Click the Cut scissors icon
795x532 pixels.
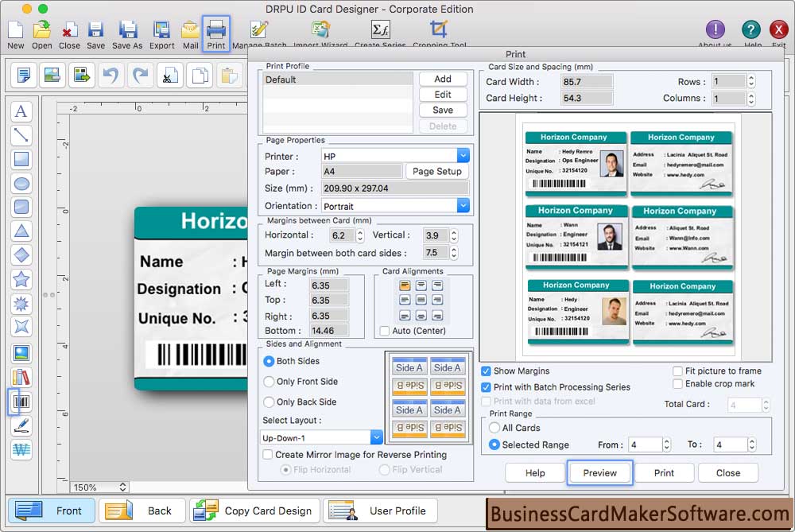(169, 76)
